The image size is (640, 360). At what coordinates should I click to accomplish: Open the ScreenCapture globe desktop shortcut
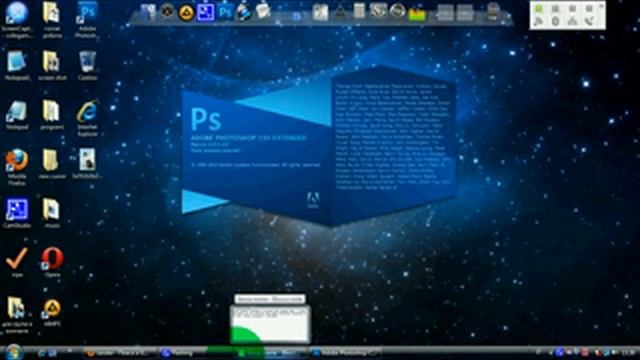pos(17,19)
